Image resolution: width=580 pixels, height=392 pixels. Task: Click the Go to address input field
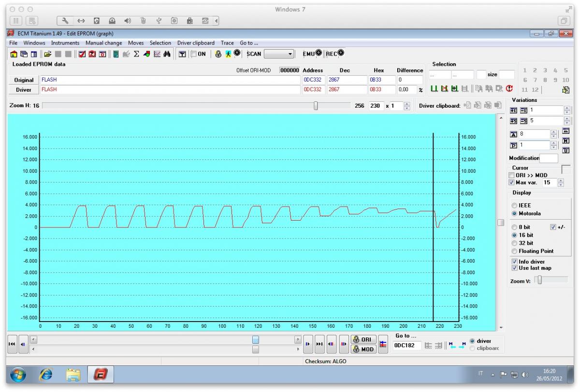tap(407, 345)
